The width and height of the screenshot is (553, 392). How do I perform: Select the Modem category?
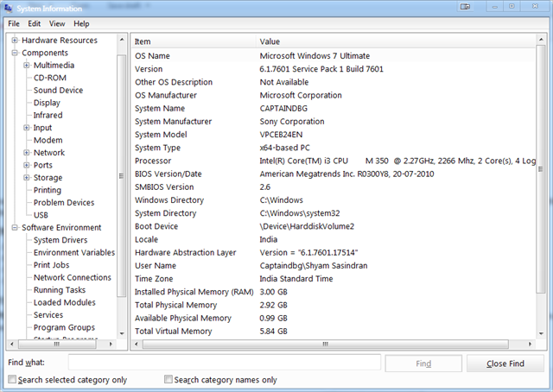pyautogui.click(x=48, y=140)
